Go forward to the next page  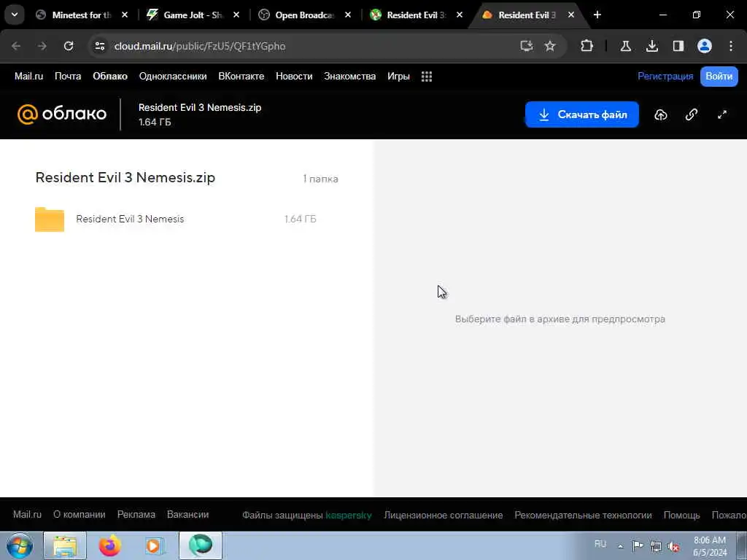click(42, 46)
